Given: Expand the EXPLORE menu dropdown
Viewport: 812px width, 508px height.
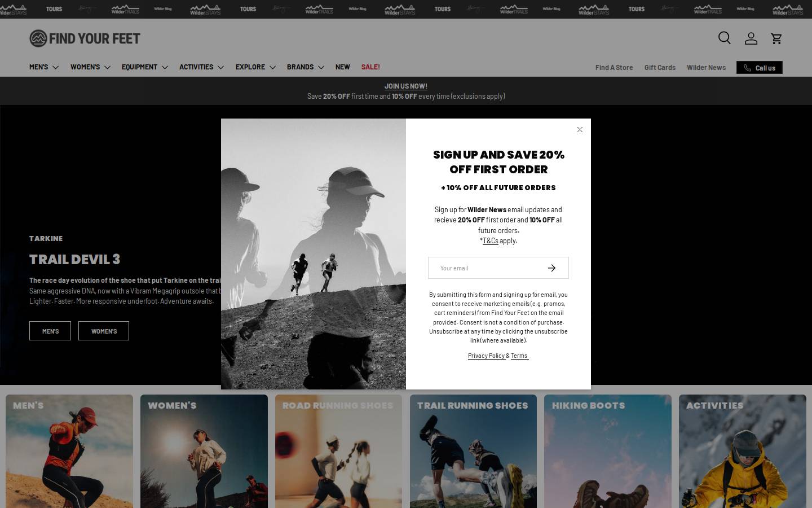Looking at the screenshot, I should click(x=255, y=67).
